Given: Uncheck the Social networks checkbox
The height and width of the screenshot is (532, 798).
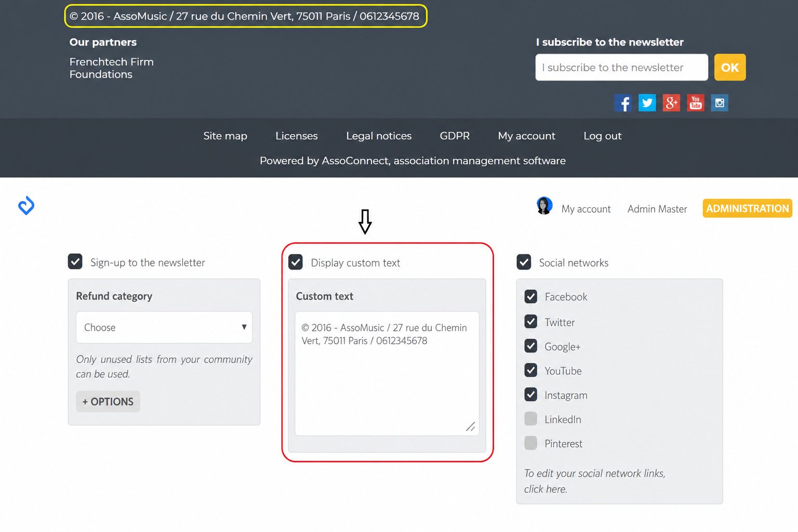Looking at the screenshot, I should (524, 262).
